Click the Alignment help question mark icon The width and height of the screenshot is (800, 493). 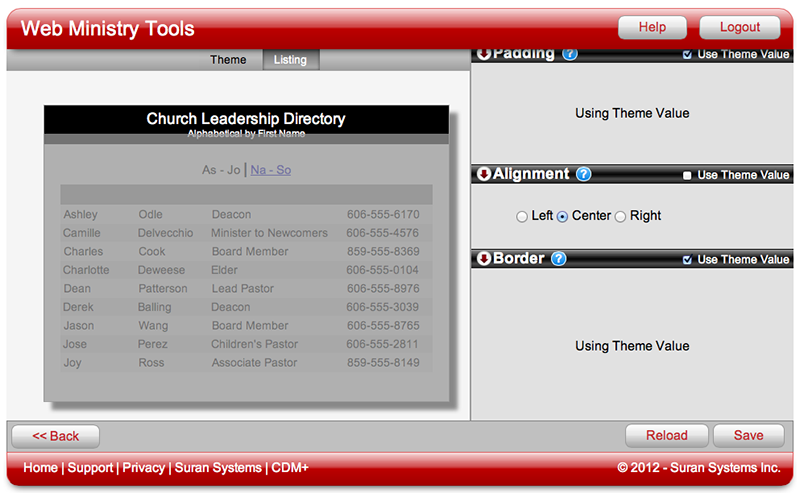pyautogui.click(x=584, y=174)
